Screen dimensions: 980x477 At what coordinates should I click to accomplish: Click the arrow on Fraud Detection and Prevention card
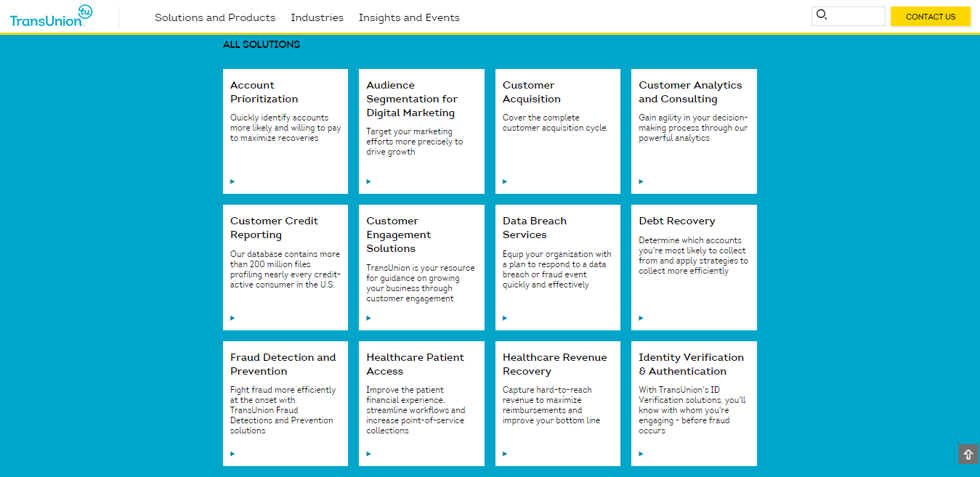[x=232, y=454]
